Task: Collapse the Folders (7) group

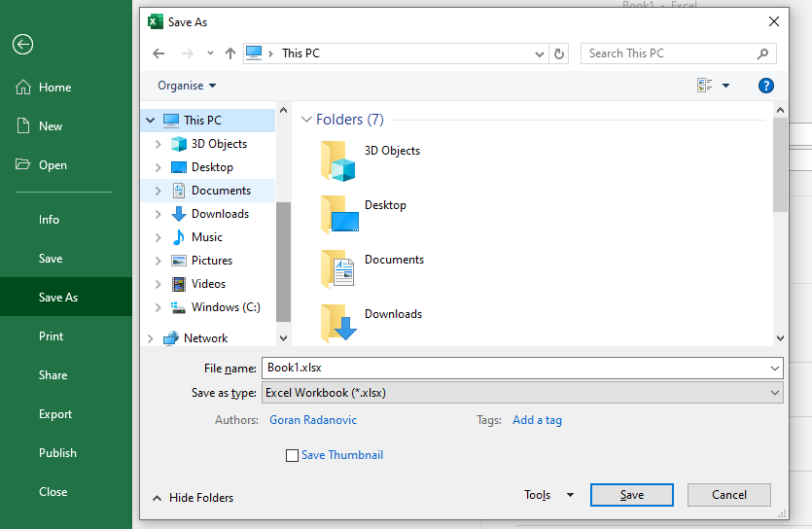Action: coord(306,120)
